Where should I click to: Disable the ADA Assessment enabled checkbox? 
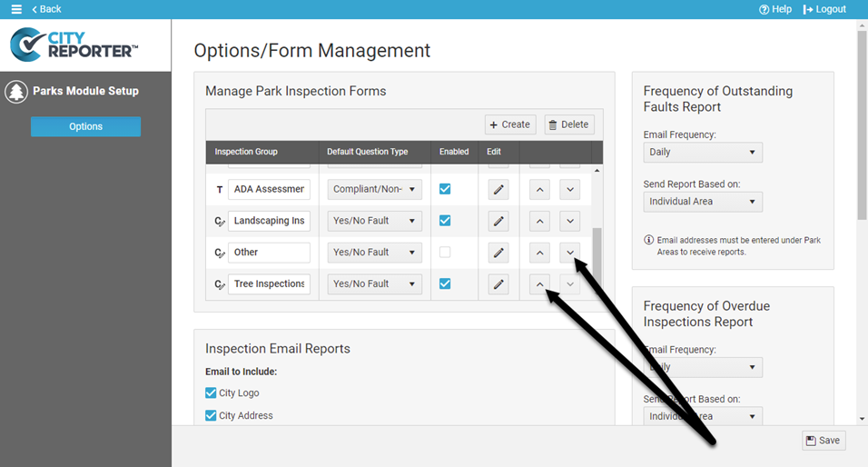click(x=445, y=189)
